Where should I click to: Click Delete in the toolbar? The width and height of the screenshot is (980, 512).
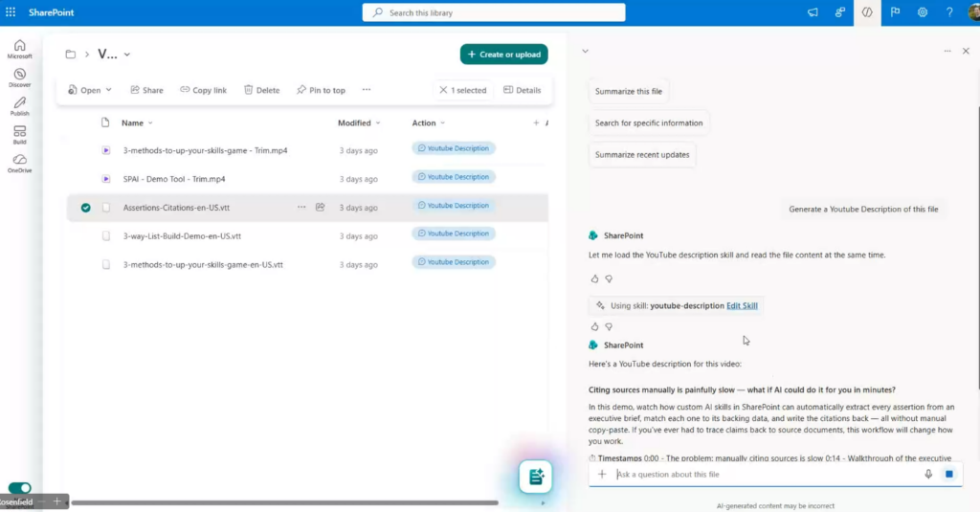click(262, 90)
